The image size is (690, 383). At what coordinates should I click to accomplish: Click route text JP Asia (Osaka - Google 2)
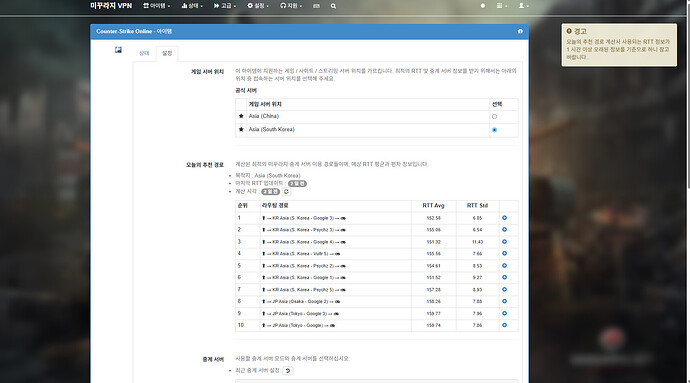point(300,302)
